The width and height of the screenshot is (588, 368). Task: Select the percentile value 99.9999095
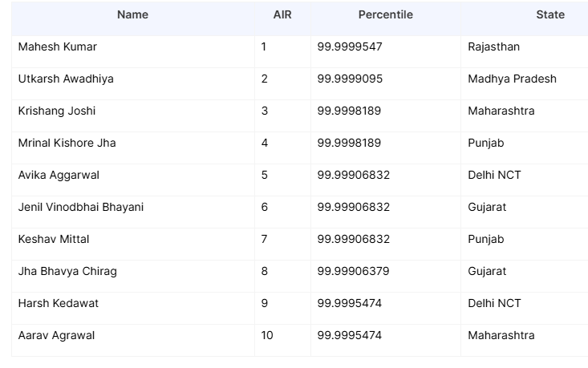(350, 79)
